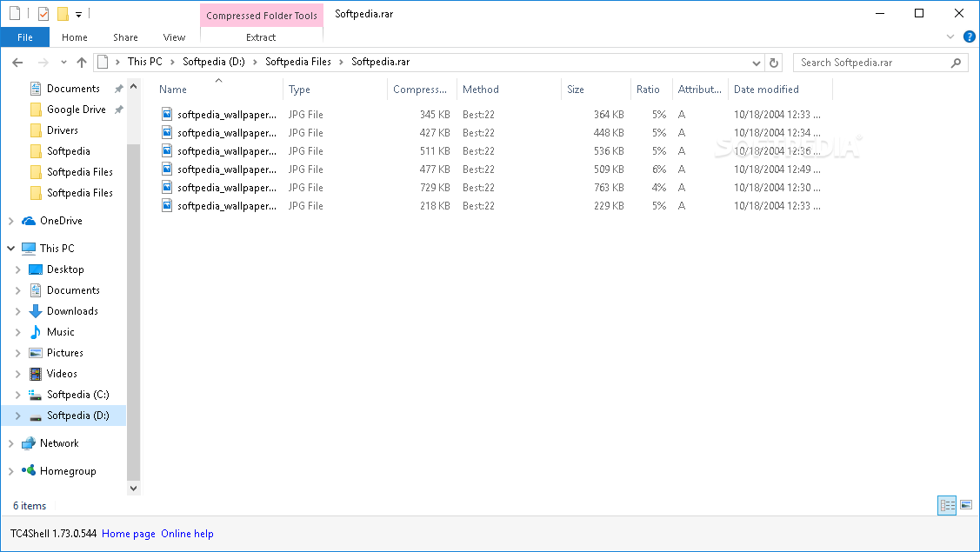980x552 pixels.
Task: Click the Forward navigation arrow
Action: (43, 63)
